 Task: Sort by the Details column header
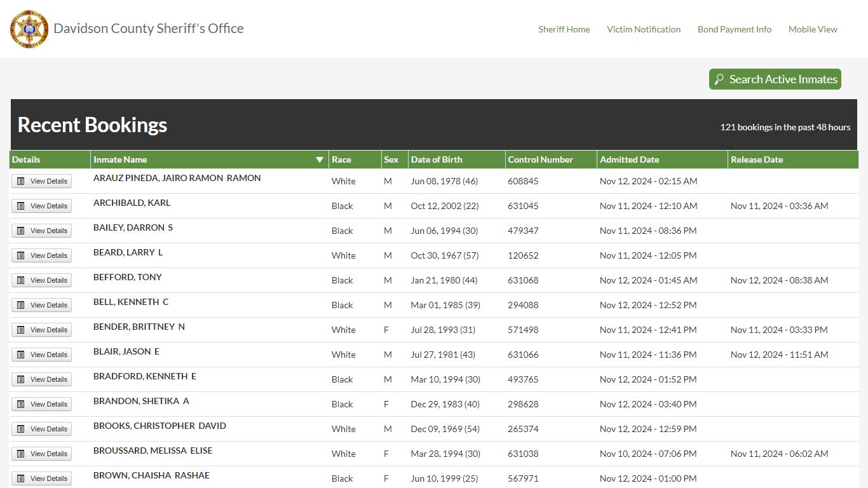coord(50,159)
